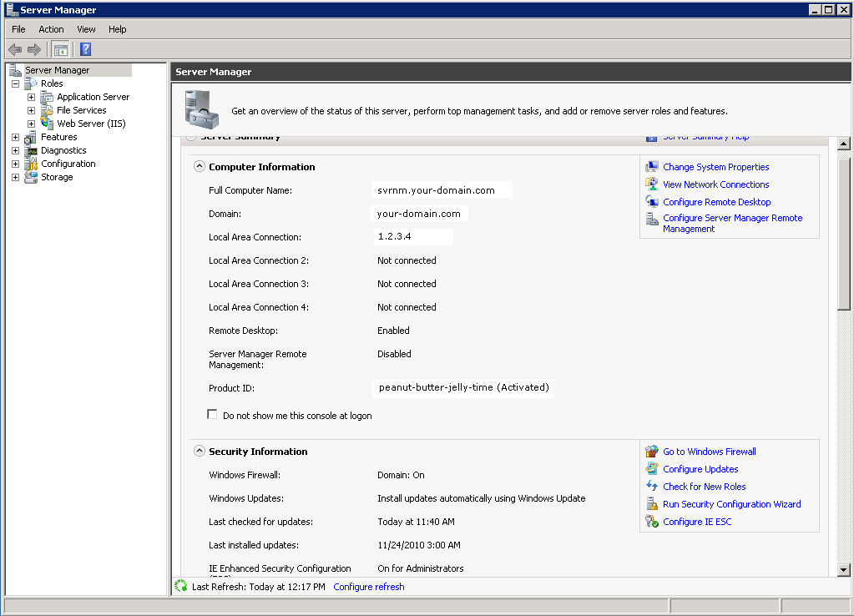The width and height of the screenshot is (854, 616).
Task: Click the Configuration node icon
Action: coord(31,164)
